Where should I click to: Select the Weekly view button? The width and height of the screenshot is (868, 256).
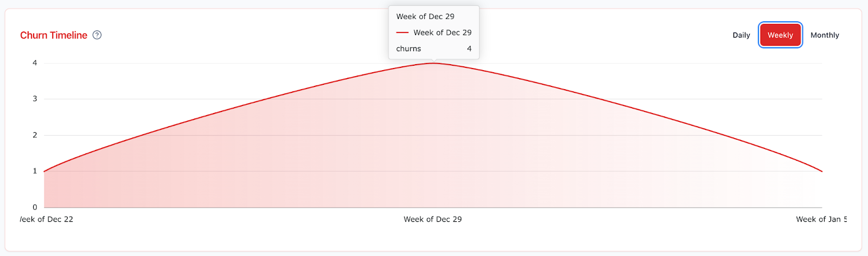tap(780, 35)
